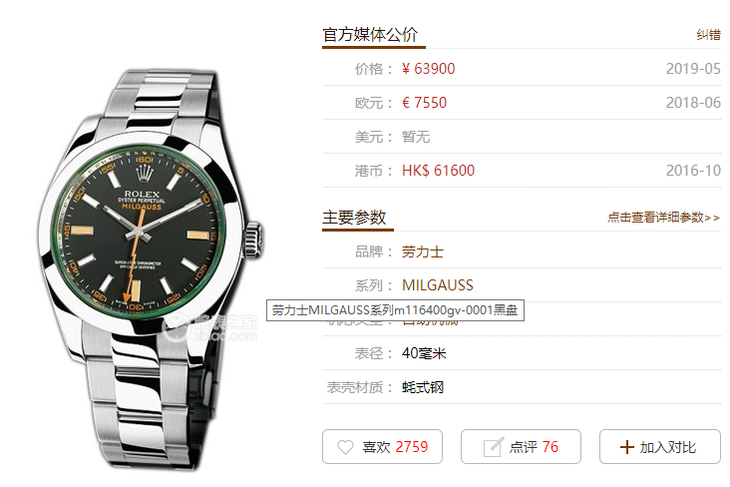Image resolution: width=730 pixels, height=487 pixels.
Task: Click the ¥ 63900 price value
Action: pos(428,69)
